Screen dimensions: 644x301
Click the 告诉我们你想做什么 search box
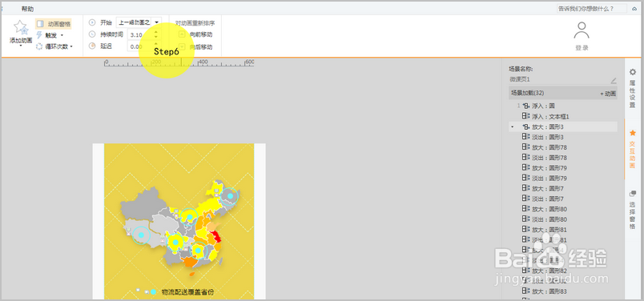(592, 8)
